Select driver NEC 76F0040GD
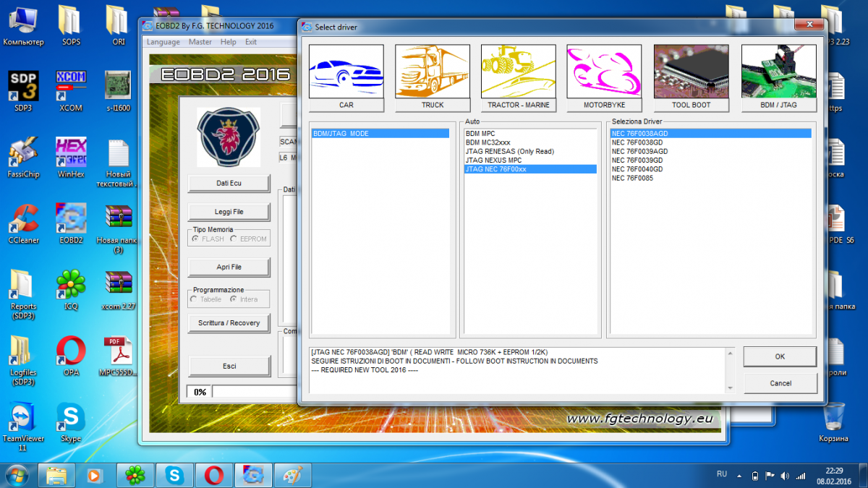 710,168
